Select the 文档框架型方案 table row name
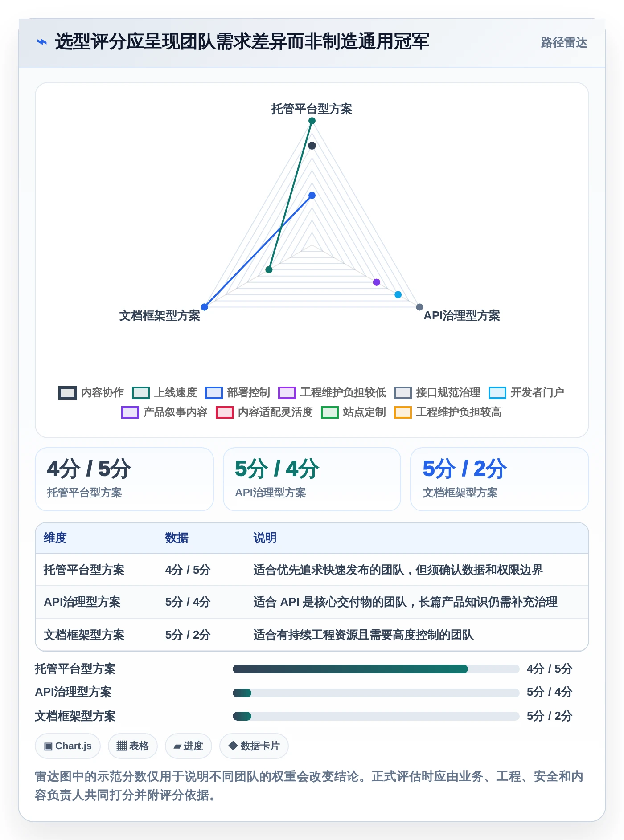Viewport: 624px width, 840px height. pyautogui.click(x=84, y=635)
